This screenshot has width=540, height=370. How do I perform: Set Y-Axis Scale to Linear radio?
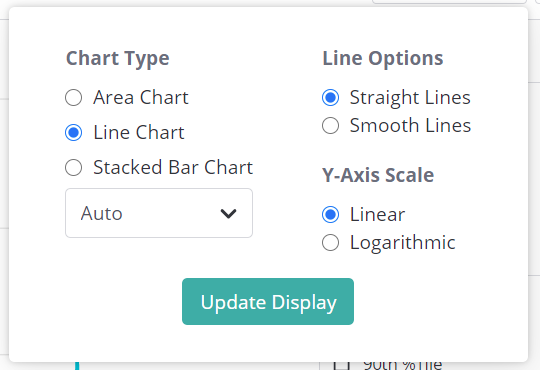point(330,214)
